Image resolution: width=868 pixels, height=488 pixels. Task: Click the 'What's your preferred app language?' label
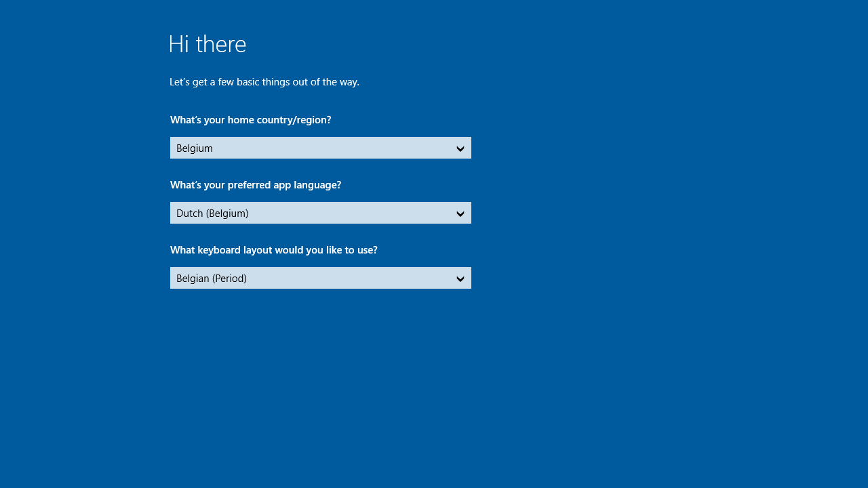256,185
